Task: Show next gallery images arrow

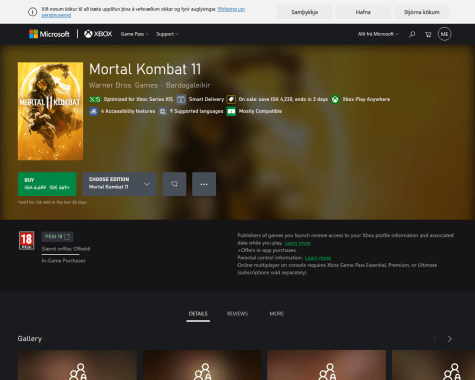Action: pos(449,339)
